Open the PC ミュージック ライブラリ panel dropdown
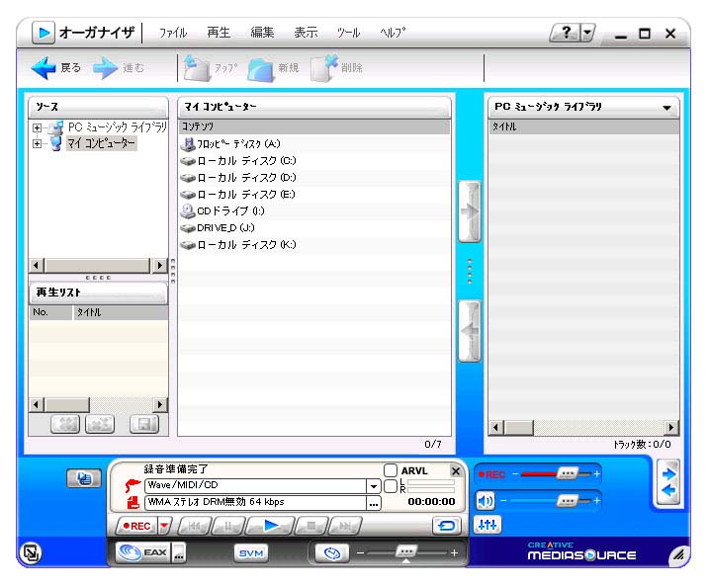The image size is (708, 588). pos(666,107)
